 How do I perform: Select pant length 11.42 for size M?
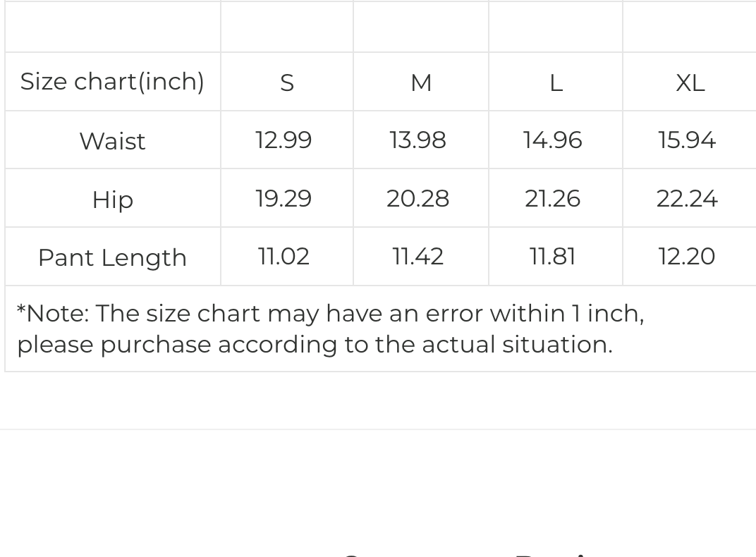(417, 257)
